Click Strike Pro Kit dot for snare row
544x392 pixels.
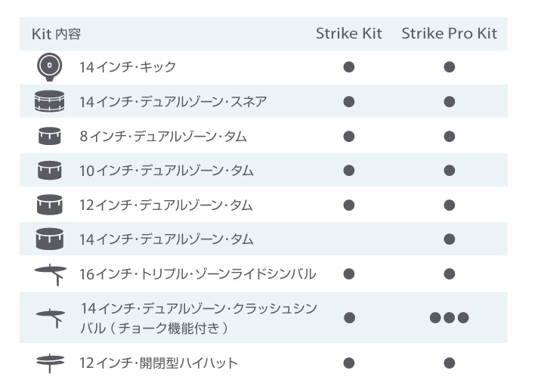coord(450,102)
